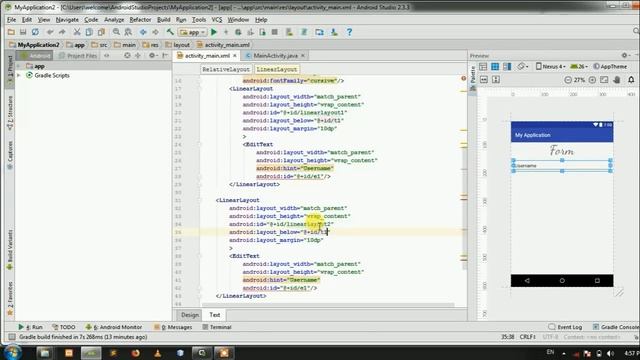The height and width of the screenshot is (360, 640).
Task: Open the Navigate menu
Action: tap(67, 20)
